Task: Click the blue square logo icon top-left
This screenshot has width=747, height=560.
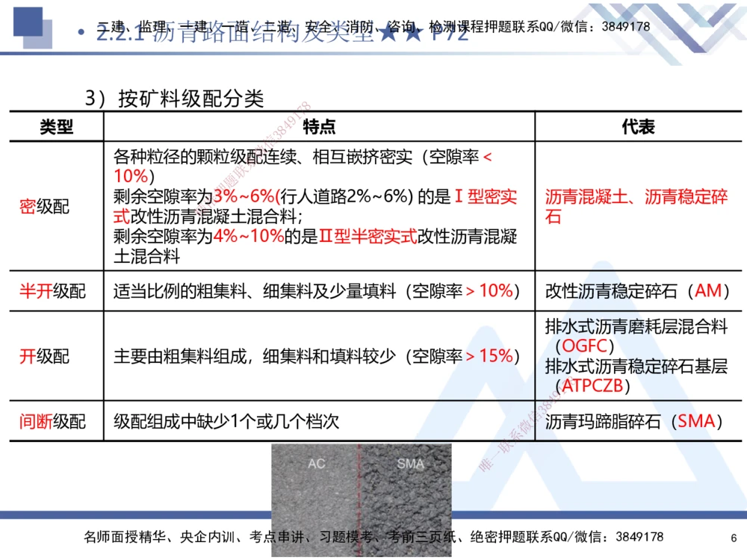Action: pos(27,24)
